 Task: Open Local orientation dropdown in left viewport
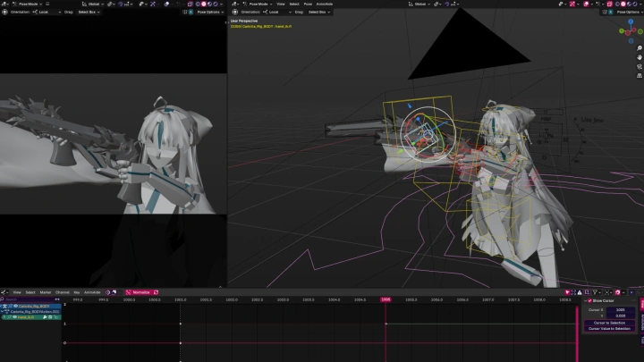tap(47, 12)
